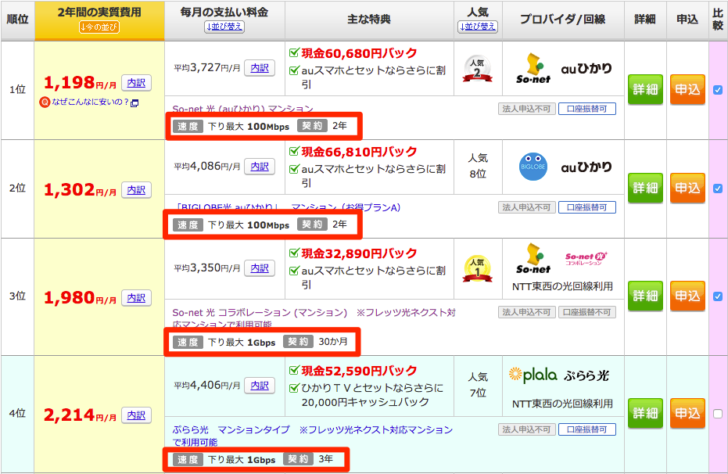Open 内訳 for 1,198円/月 cost
Image resolution: width=728 pixels, height=474 pixels.
pos(136,83)
